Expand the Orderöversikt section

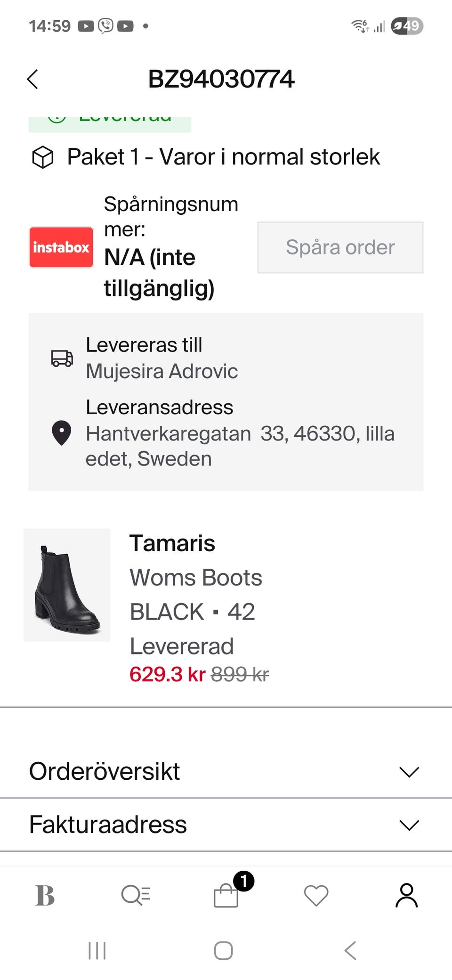pyautogui.click(x=105, y=771)
